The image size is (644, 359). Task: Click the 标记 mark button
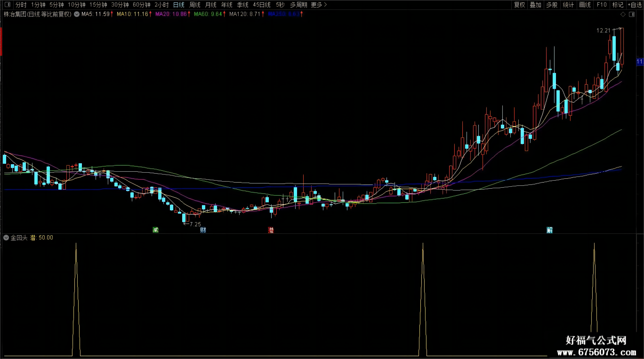pos(618,5)
